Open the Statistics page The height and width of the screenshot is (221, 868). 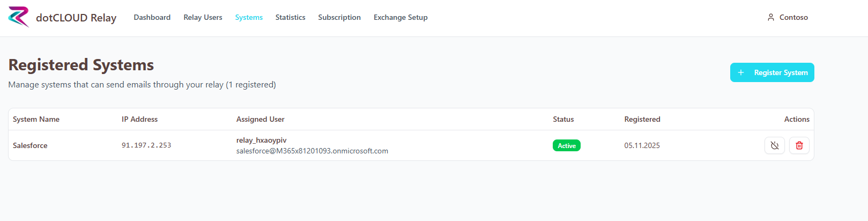[290, 17]
